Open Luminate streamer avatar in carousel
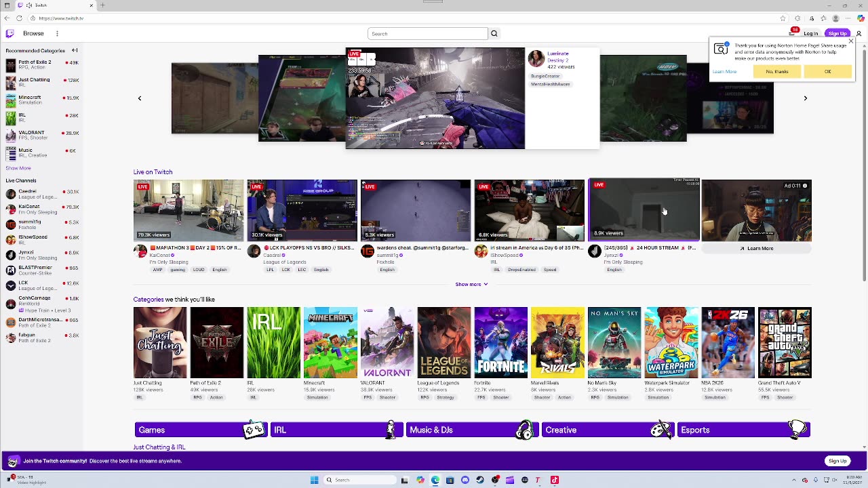 pos(536,58)
